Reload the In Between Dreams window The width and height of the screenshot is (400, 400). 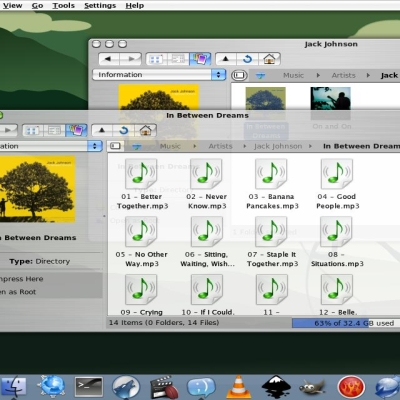pyautogui.click(x=124, y=130)
